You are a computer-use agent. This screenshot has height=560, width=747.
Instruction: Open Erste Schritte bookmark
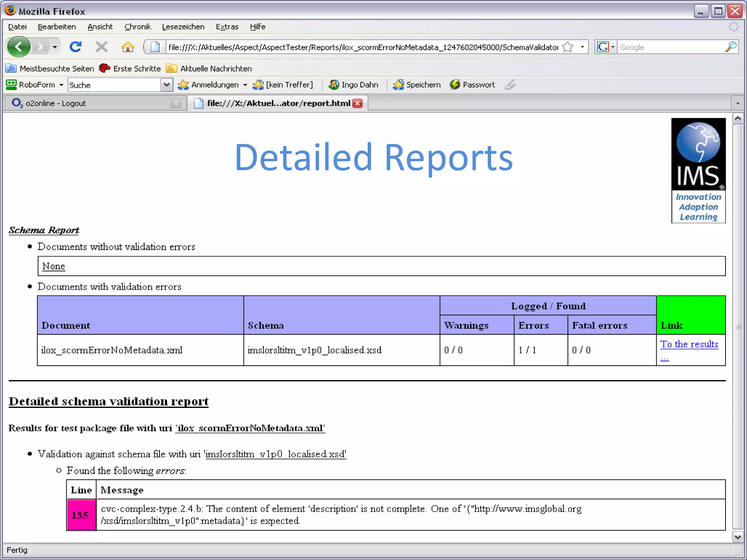tap(130, 69)
